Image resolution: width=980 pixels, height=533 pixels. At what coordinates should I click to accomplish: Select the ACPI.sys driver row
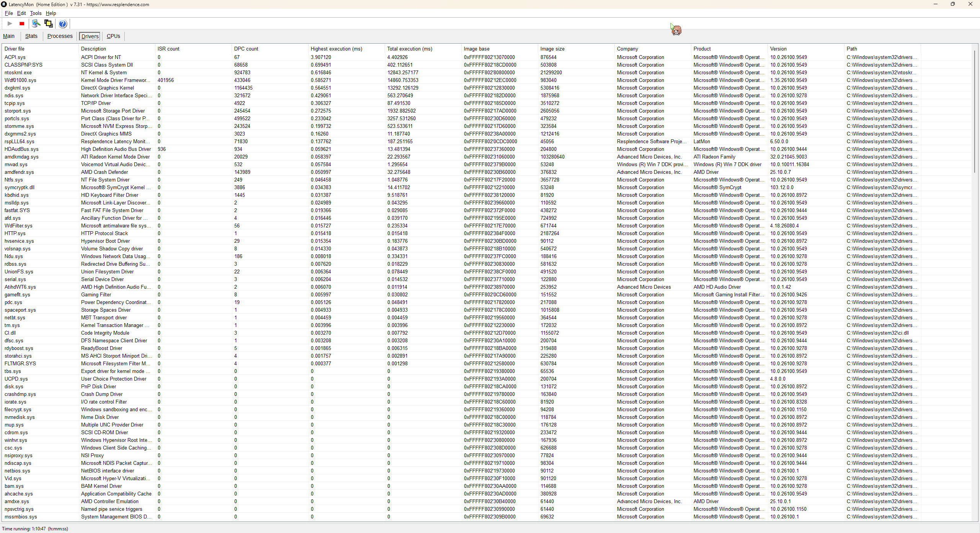pyautogui.click(x=461, y=57)
